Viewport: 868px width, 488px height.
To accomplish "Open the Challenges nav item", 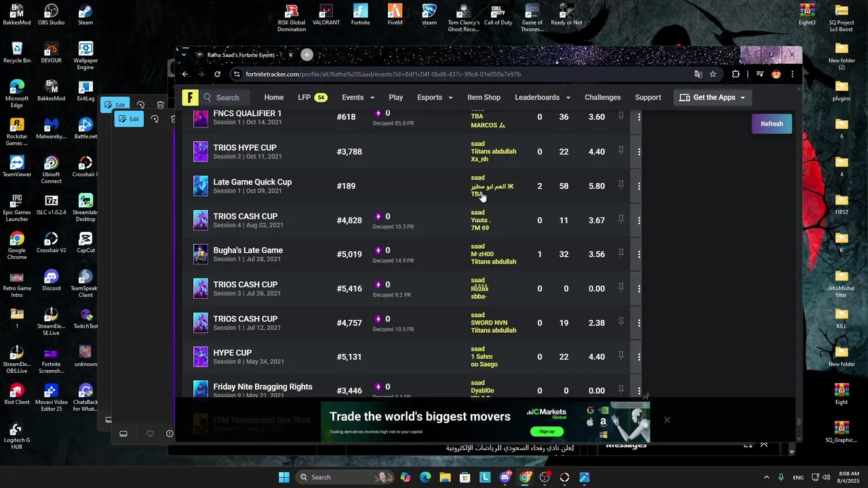I will (603, 98).
